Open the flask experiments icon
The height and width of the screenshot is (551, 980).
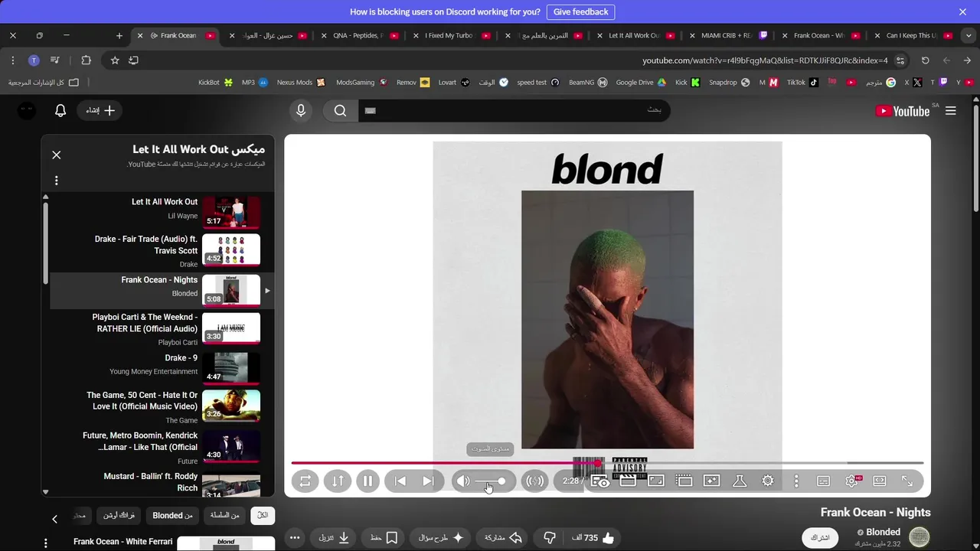click(740, 481)
